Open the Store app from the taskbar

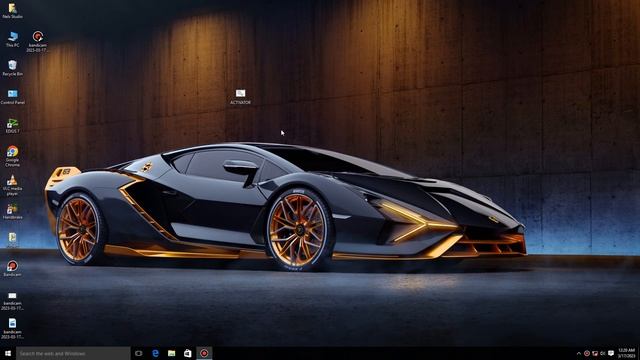point(188,353)
